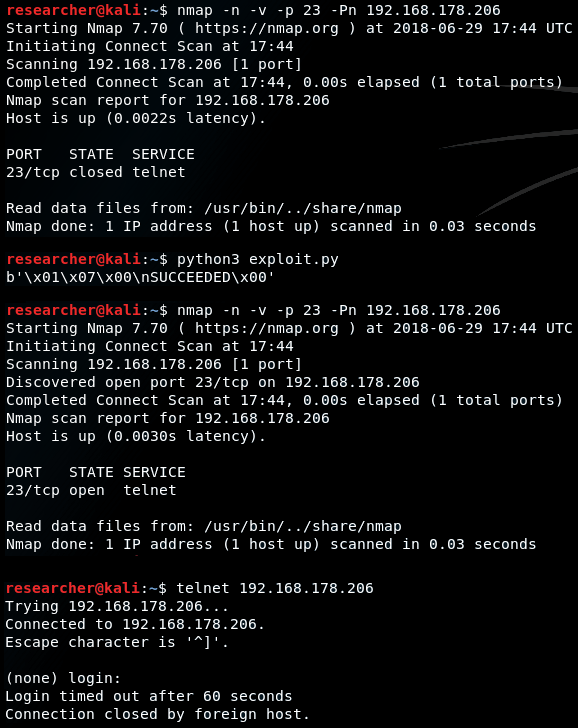The height and width of the screenshot is (728, 578).
Task: Click the 'Discovered open port 23/tcp' line
Action: click(x=213, y=382)
